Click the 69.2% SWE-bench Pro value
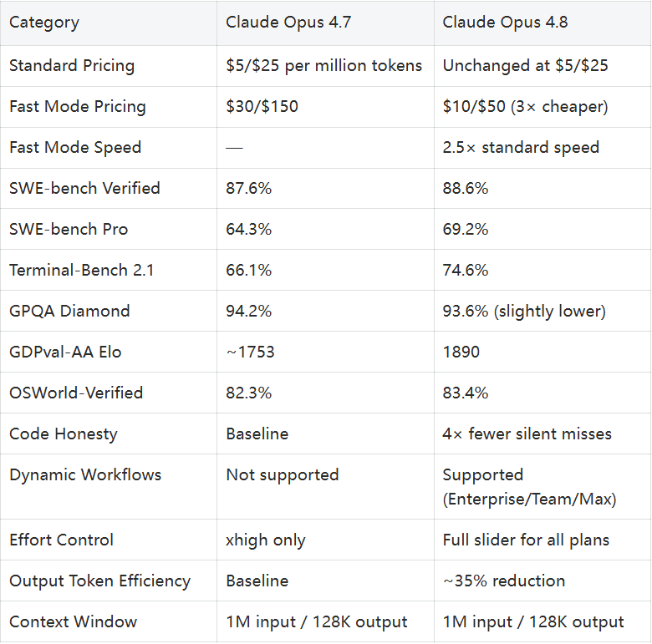652x644 pixels. (x=466, y=230)
